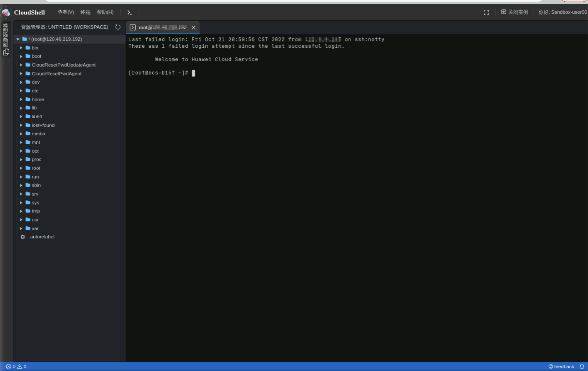Select the lib folder name
Image resolution: width=588 pixels, height=371 pixels.
click(x=34, y=108)
